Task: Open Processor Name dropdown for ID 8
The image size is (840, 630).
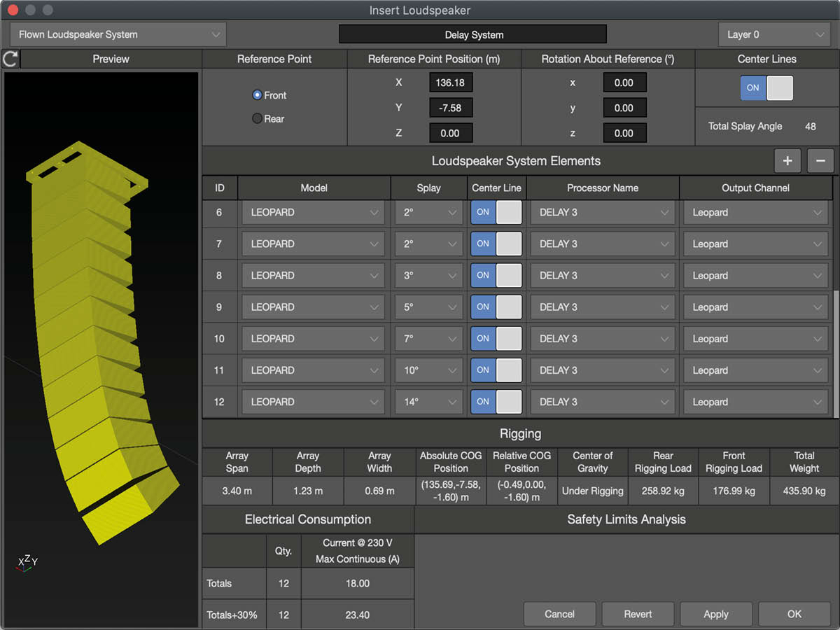Action: (x=603, y=276)
